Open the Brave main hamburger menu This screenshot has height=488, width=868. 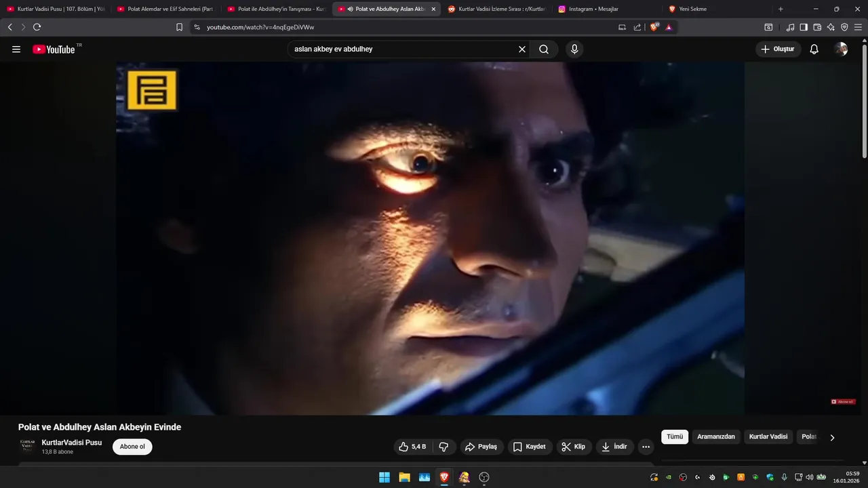[x=858, y=27]
